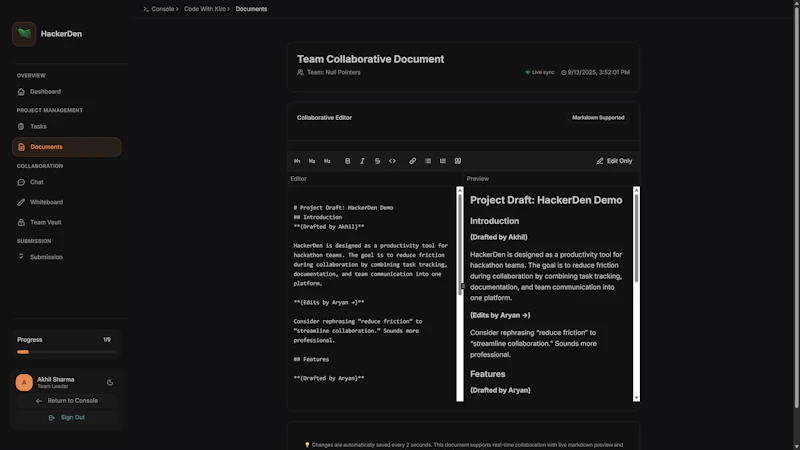The width and height of the screenshot is (800, 450).
Task: Go to the Submission page
Action: [66, 257]
